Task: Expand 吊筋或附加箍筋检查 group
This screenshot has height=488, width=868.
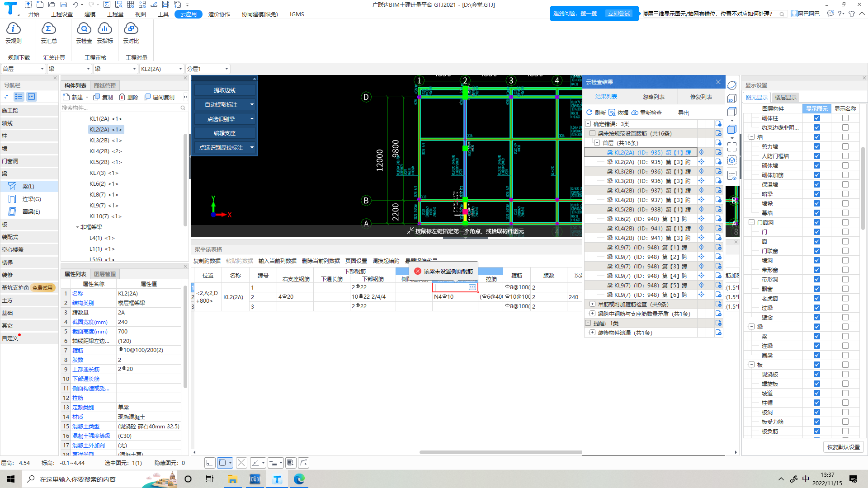Action: pos(592,304)
